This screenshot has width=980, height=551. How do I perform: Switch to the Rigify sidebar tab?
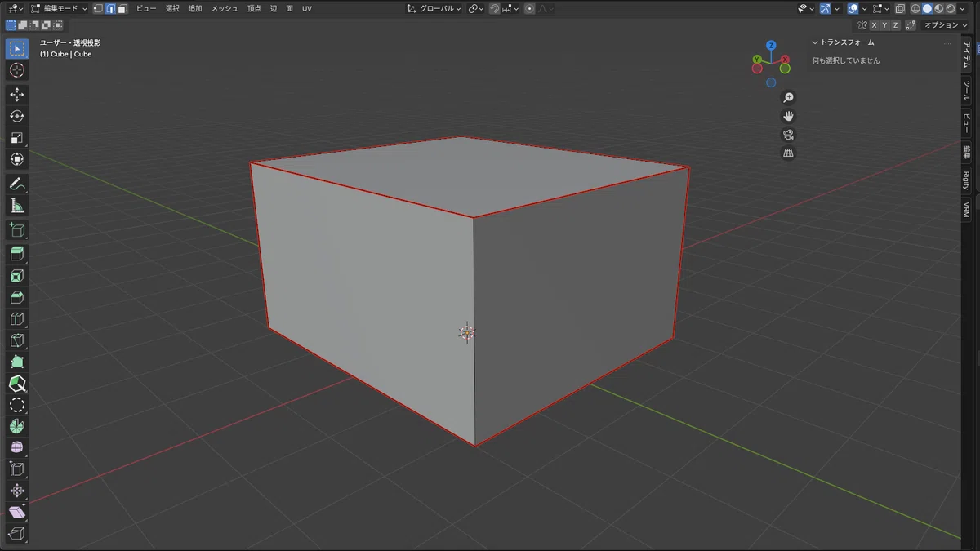(966, 181)
